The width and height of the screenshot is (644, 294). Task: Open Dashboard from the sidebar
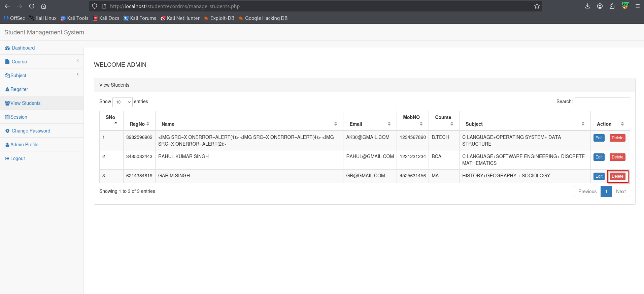(23, 48)
